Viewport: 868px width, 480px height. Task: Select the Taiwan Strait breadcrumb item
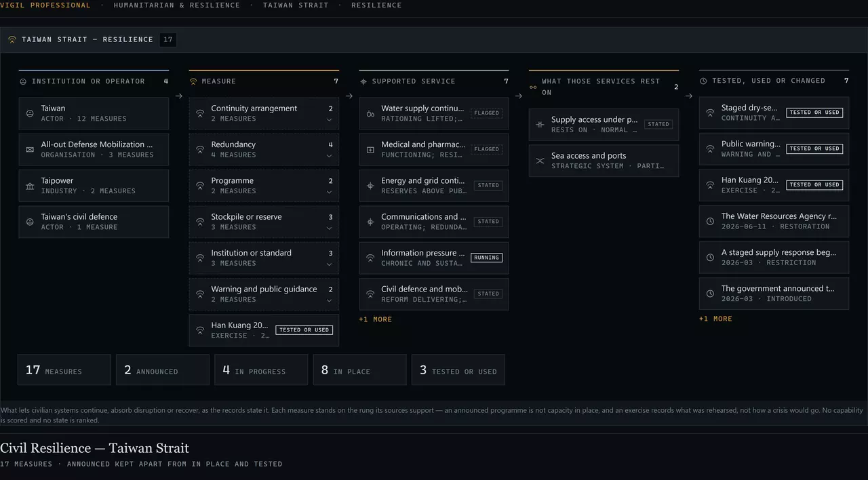pyautogui.click(x=296, y=5)
